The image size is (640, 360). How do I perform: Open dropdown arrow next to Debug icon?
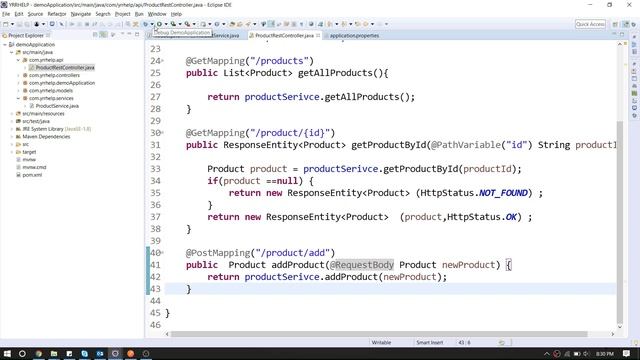[152, 24]
